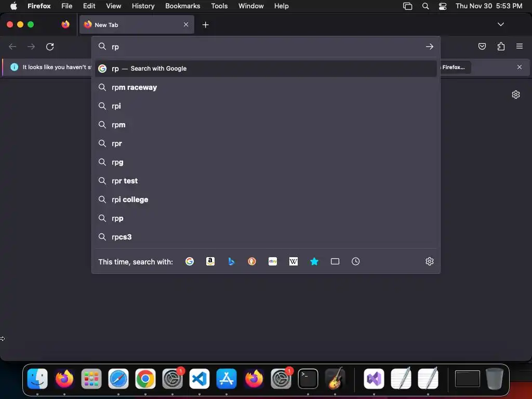Search this time with eBay icon
532x399 pixels.
coord(273,261)
